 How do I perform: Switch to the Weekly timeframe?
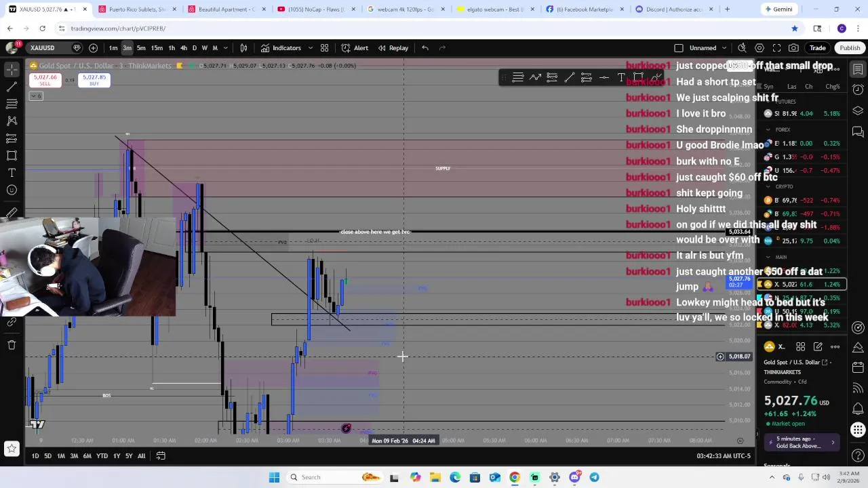point(204,48)
